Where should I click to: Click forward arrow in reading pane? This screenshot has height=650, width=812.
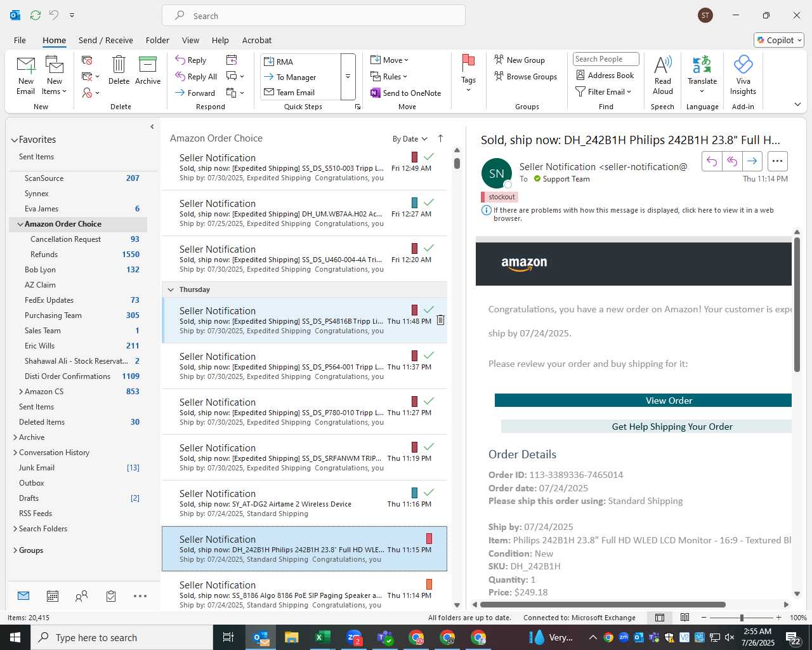tap(752, 161)
